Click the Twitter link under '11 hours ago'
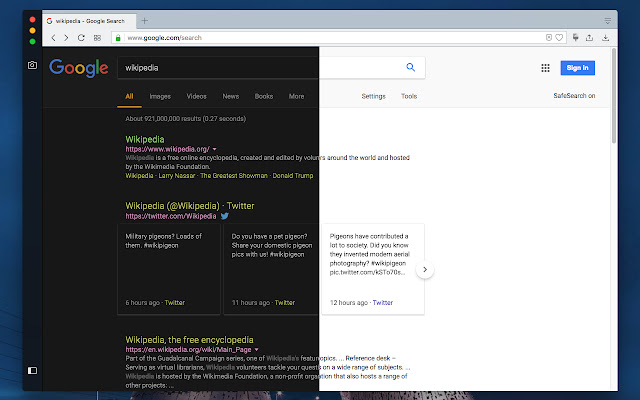The image size is (640, 400). (285, 302)
